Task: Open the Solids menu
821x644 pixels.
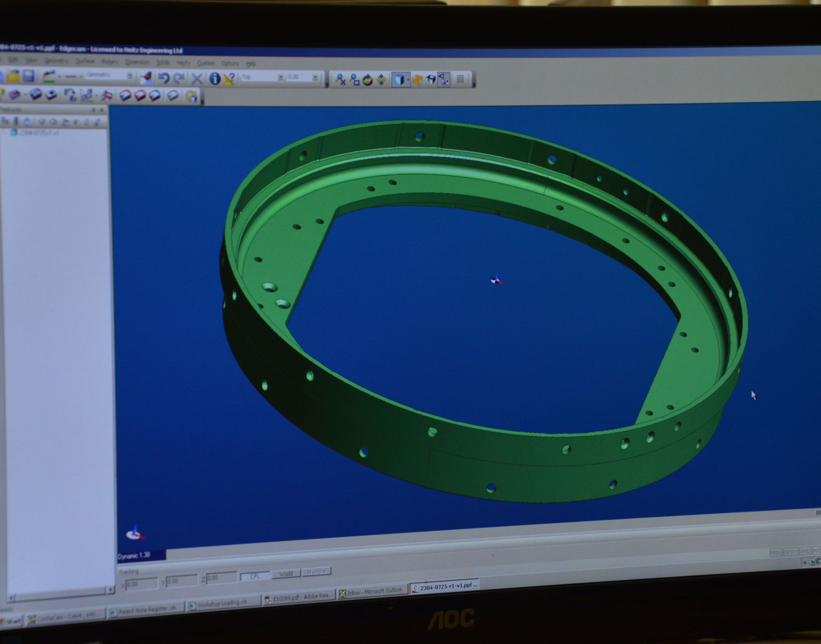Action: [163, 62]
